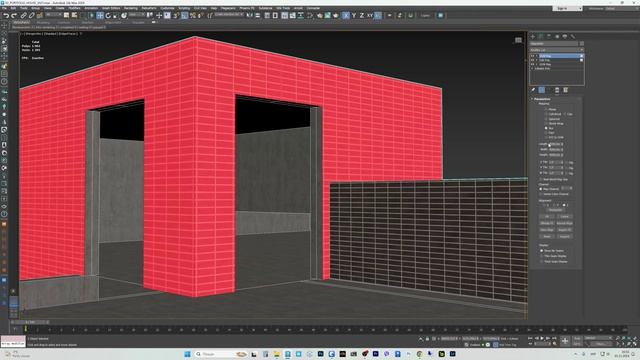This screenshot has height=360, width=640.
Task: Select the Thin Seam Display option
Action: tap(542, 256)
